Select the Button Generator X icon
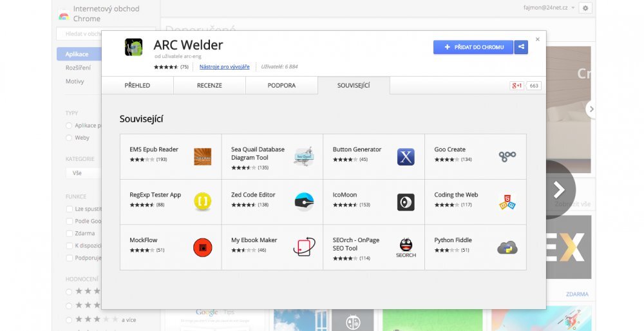644x331 pixels. (406, 156)
